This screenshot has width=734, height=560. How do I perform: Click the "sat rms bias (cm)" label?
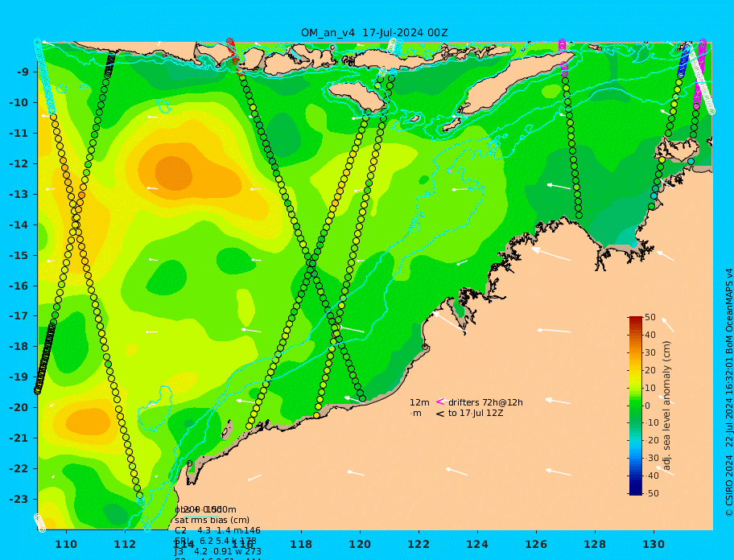click(x=212, y=520)
